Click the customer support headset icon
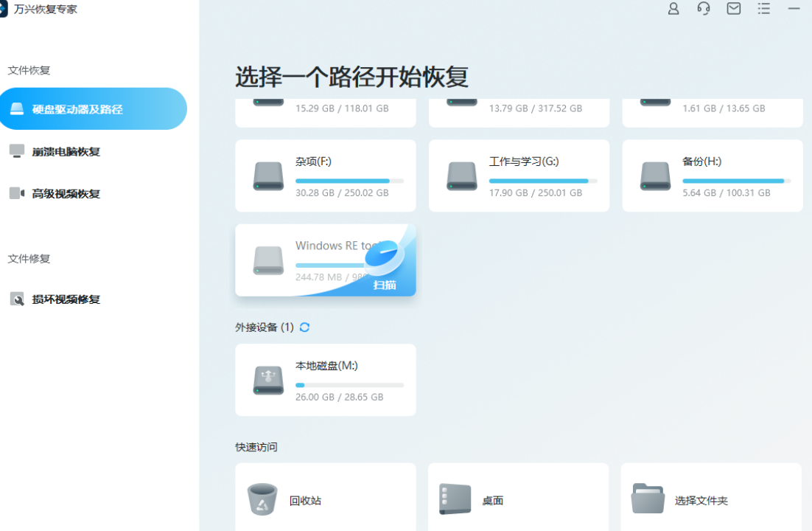 704,9
